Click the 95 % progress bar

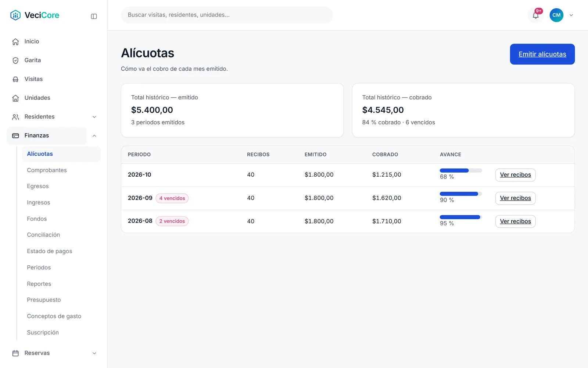[x=461, y=217]
